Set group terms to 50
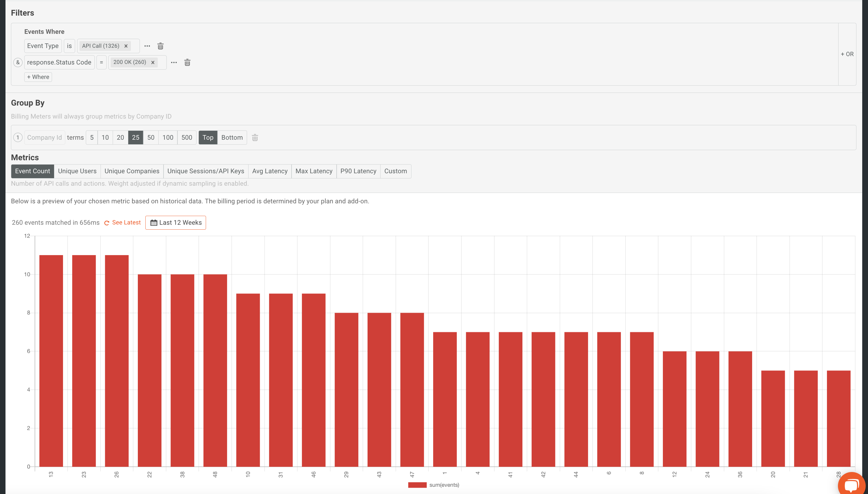Image resolution: width=868 pixels, height=494 pixels. point(151,137)
